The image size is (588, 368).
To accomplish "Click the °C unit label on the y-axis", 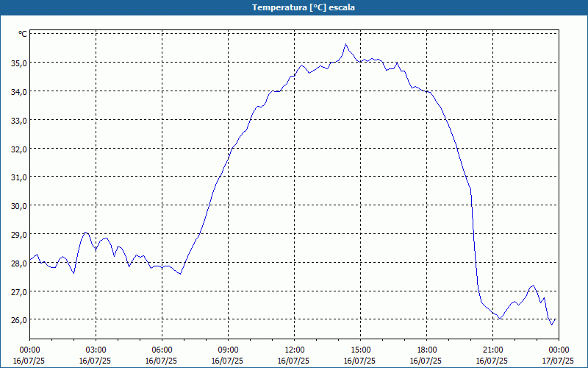I will pos(23,34).
